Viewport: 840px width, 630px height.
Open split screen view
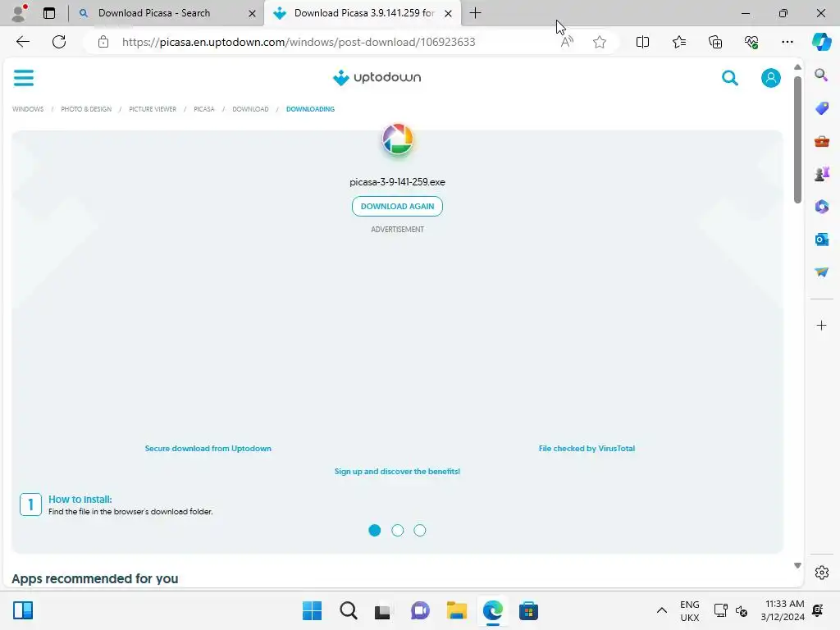pyautogui.click(x=642, y=42)
